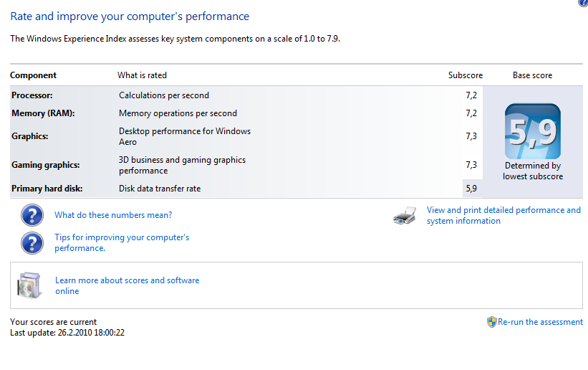Select the Gaming graphics row label
Viewport: 588px width, 370px height.
[x=45, y=165]
